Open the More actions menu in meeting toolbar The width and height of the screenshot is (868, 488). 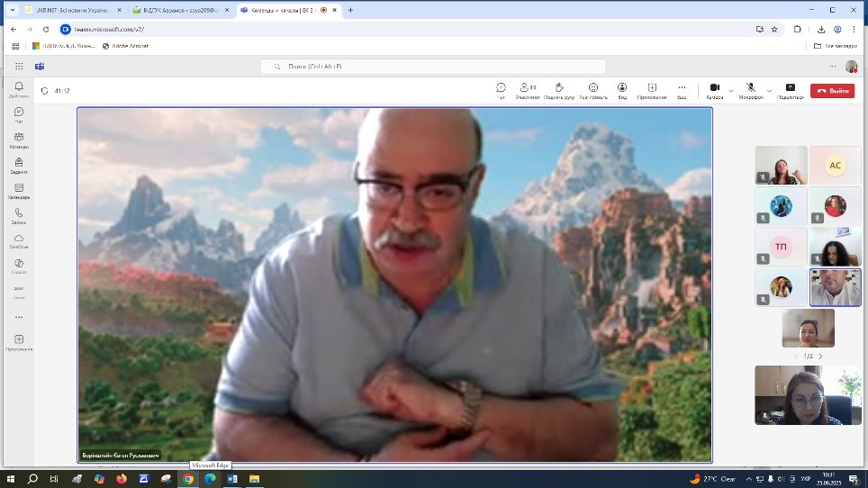click(x=682, y=89)
